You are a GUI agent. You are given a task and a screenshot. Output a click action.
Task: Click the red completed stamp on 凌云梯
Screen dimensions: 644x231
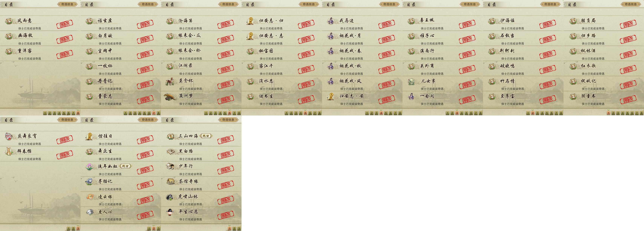145,200
